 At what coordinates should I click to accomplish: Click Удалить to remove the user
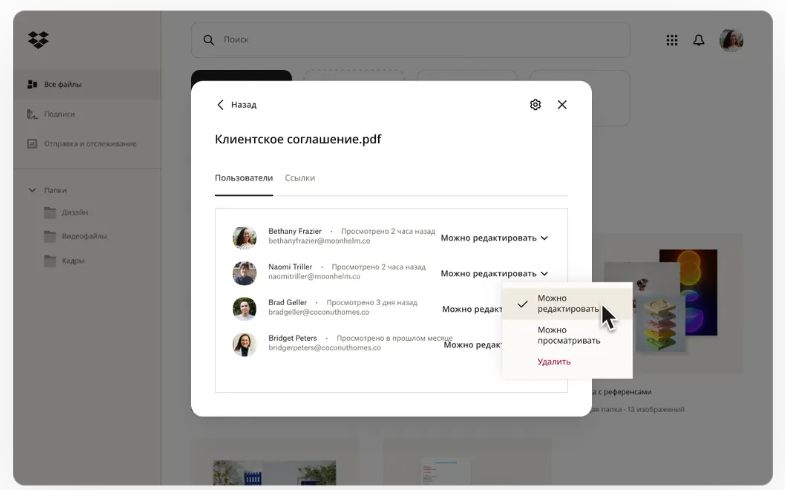pyautogui.click(x=554, y=362)
